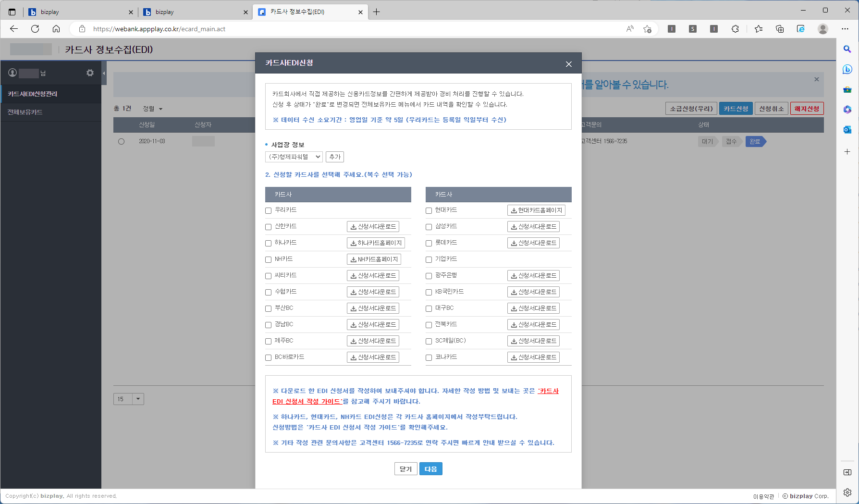Open the Read aloud icon in address bar
Image resolution: width=859 pixels, height=504 pixels.
(x=630, y=29)
